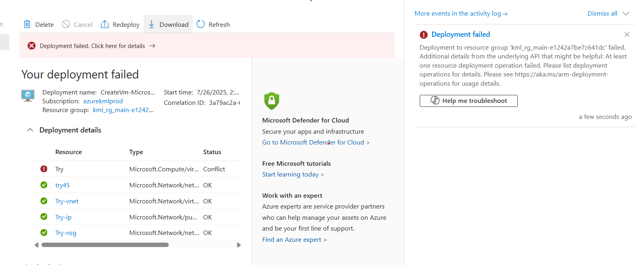Click the OK status in Try-vnet row
This screenshot has height=265, width=644.
pos(207,201)
